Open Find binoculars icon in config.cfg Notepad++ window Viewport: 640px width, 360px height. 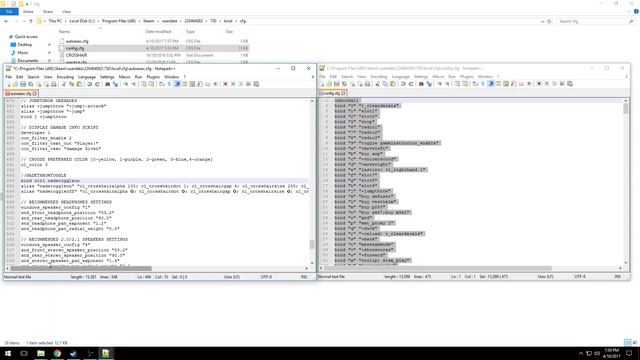421,84
